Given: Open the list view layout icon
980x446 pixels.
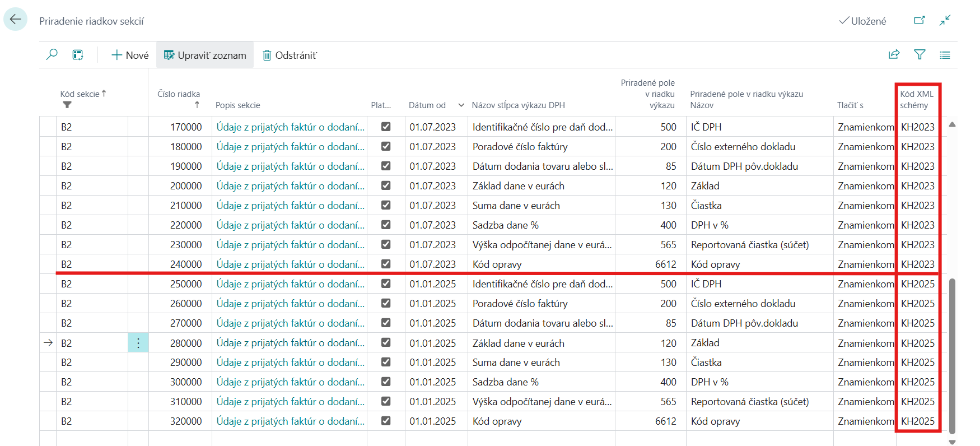Looking at the screenshot, I should click(x=945, y=55).
